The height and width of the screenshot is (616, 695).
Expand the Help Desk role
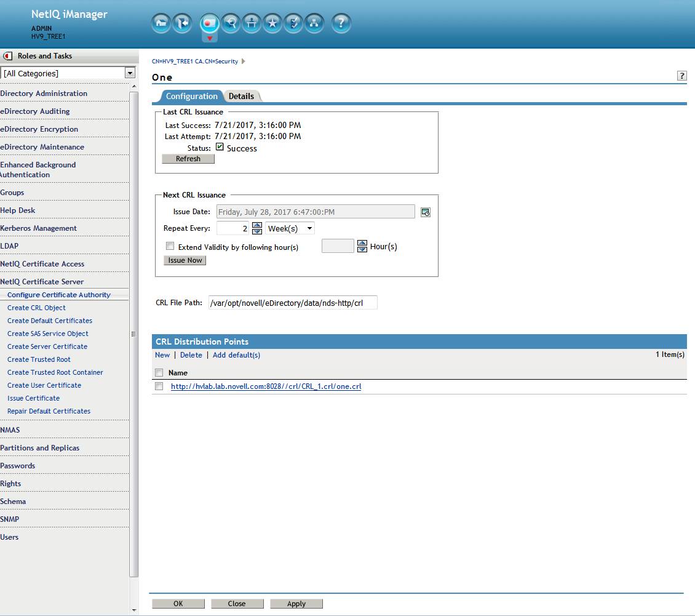pyautogui.click(x=18, y=210)
